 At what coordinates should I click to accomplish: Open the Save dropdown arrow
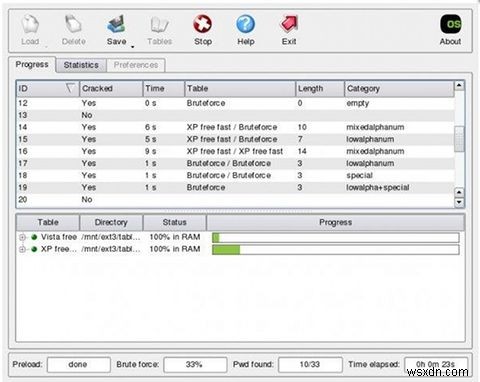click(132, 47)
